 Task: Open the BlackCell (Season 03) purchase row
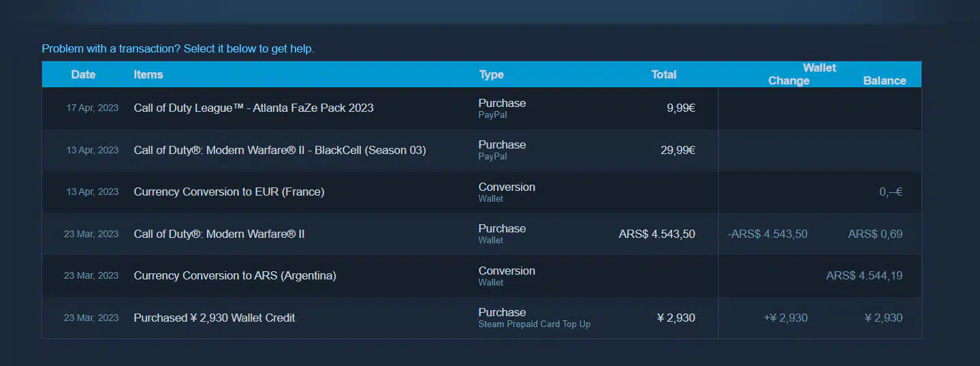pos(481,150)
